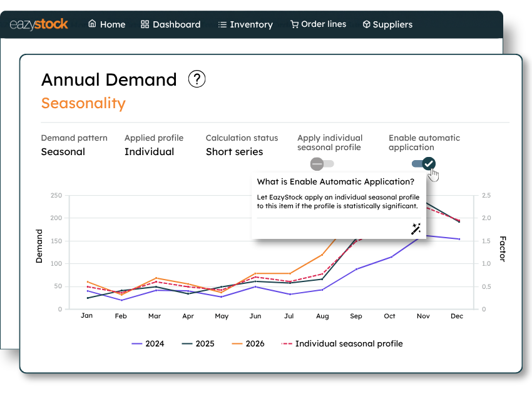The width and height of the screenshot is (532, 394).
Task: Click the Home house icon
Action: [x=92, y=24]
